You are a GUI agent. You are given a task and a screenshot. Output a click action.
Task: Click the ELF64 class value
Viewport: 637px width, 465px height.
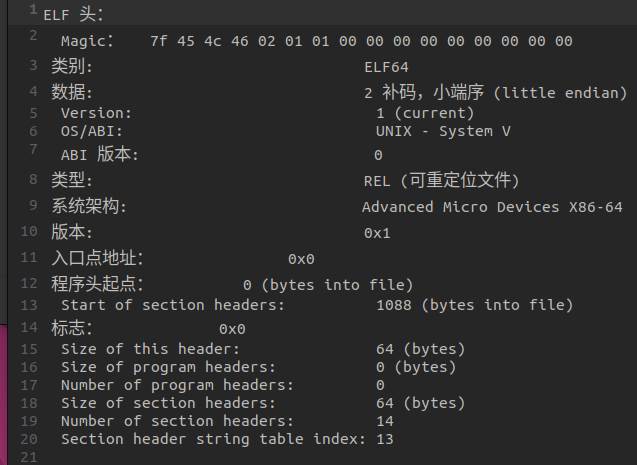tap(386, 67)
